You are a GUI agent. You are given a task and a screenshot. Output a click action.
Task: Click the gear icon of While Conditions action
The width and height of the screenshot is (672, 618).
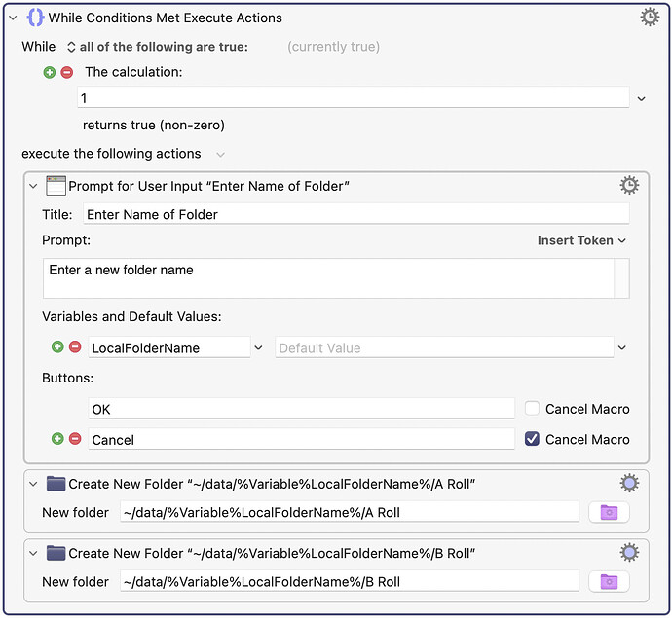pyautogui.click(x=650, y=17)
